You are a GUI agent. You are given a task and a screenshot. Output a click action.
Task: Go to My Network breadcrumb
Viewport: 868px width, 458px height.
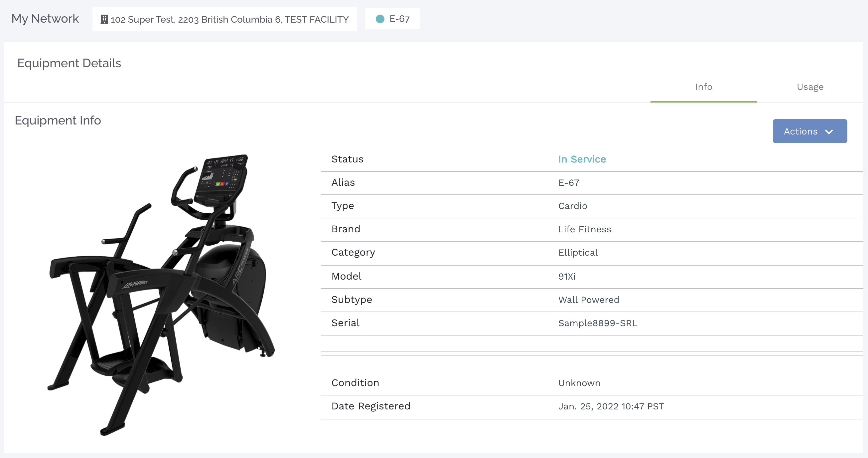pos(45,19)
